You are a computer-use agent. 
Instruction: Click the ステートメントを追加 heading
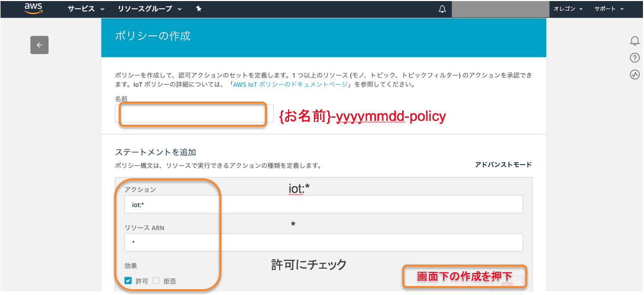(x=156, y=152)
